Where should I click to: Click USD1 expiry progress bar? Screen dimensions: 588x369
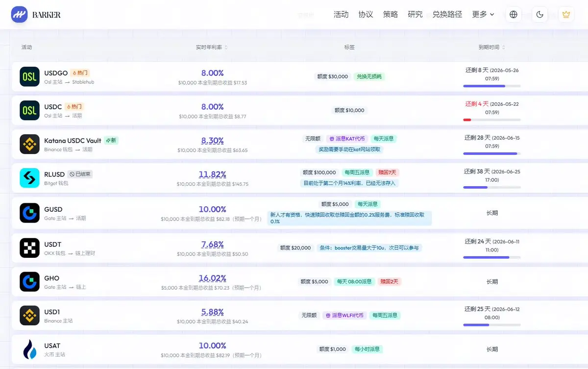pos(492,325)
